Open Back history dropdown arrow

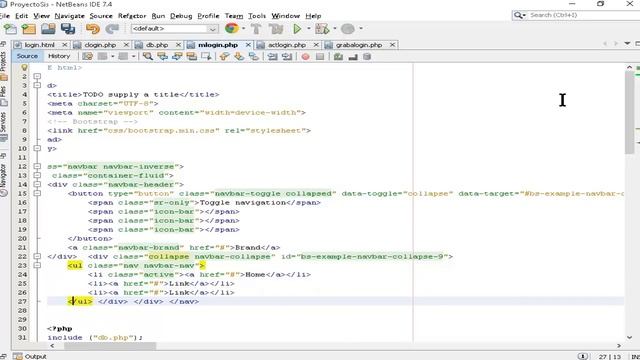coord(112,56)
